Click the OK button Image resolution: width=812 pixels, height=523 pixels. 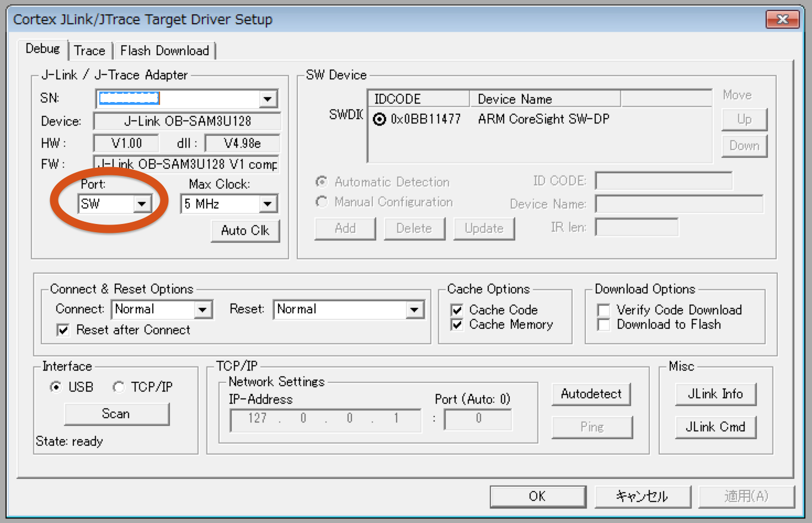coord(537,497)
